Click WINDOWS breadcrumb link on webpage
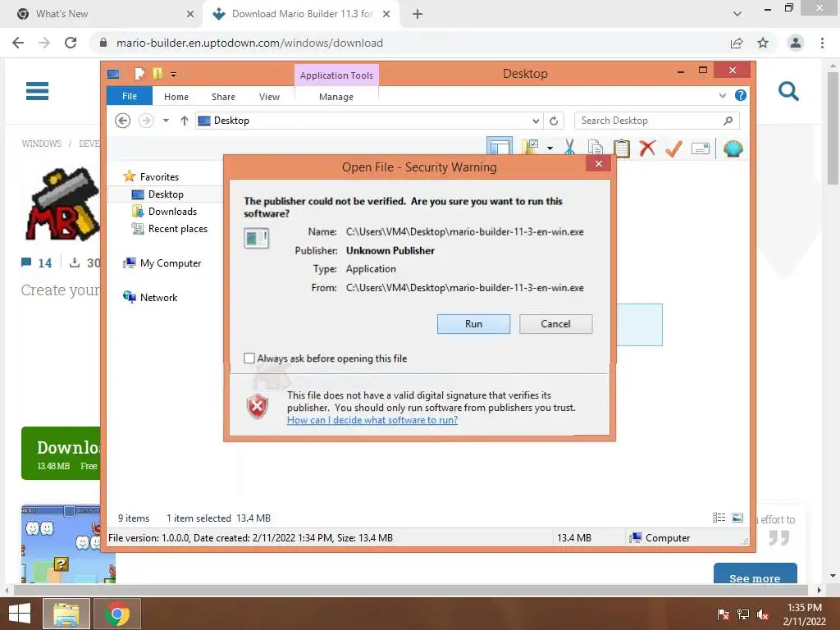Image resolution: width=840 pixels, height=630 pixels. point(41,144)
